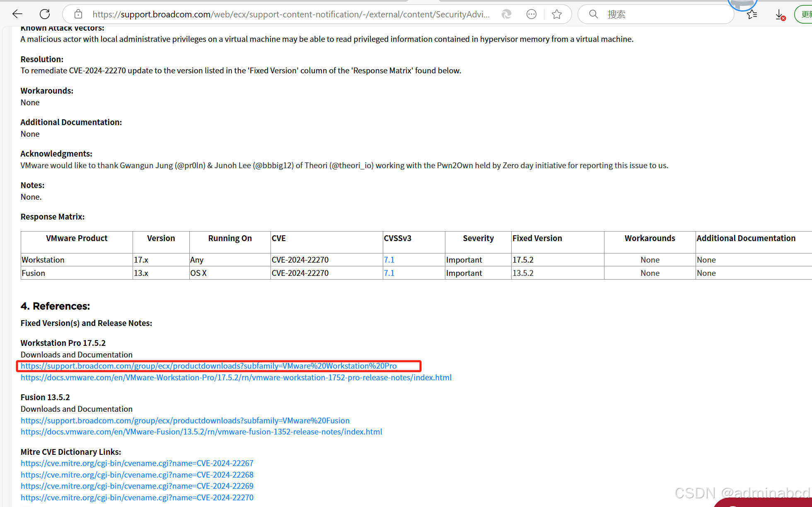Open Workstation row CVSSv3 7.1 link
Viewport: 812px width, 507px height.
click(x=389, y=260)
